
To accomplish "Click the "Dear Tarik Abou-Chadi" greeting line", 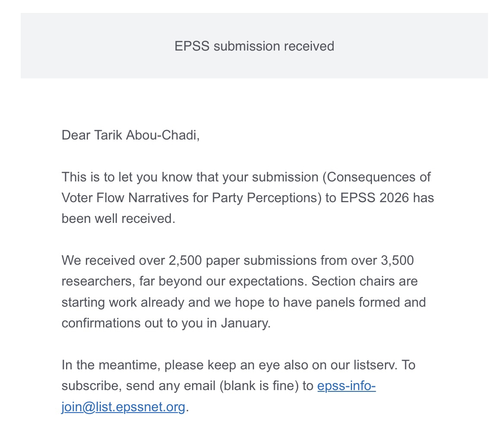I will click(130, 135).
